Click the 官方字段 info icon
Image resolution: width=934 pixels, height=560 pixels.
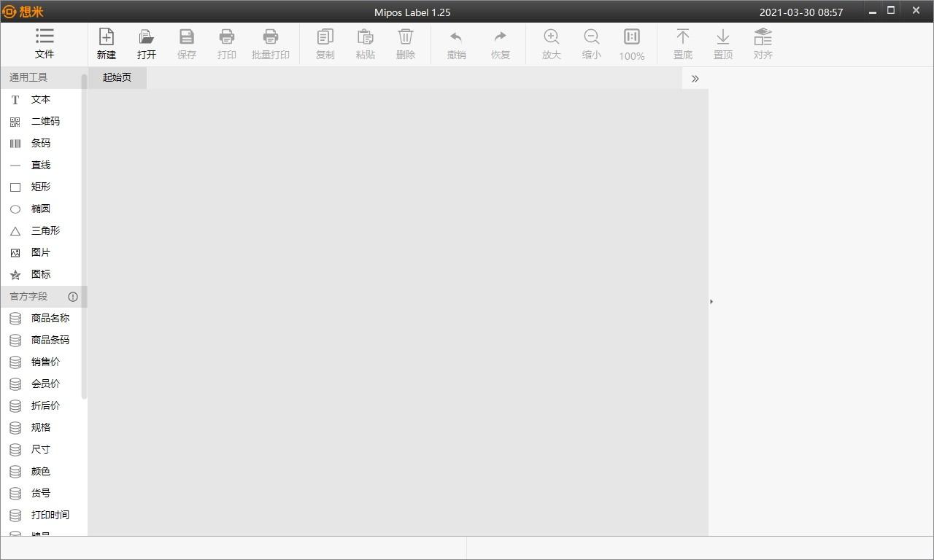tap(73, 297)
